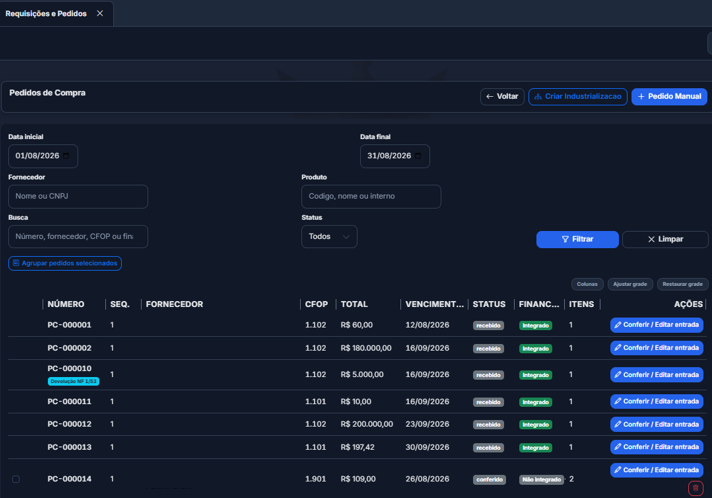Create a Pedido Manual
712x498 pixels.
pyautogui.click(x=669, y=97)
